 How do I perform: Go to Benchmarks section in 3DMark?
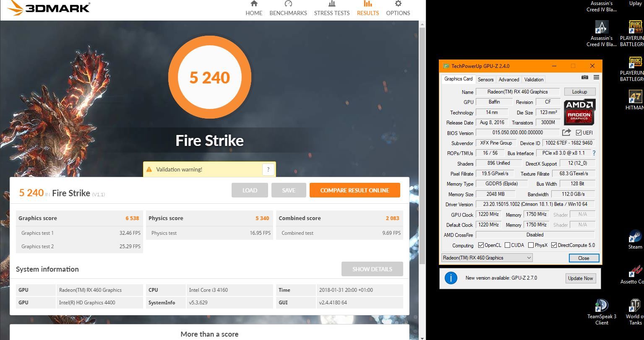click(288, 8)
